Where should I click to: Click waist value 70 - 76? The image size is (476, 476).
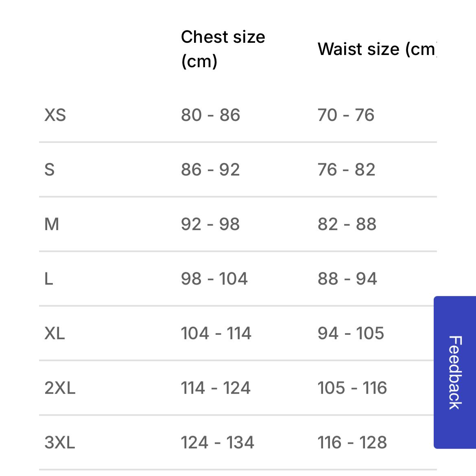(x=346, y=115)
